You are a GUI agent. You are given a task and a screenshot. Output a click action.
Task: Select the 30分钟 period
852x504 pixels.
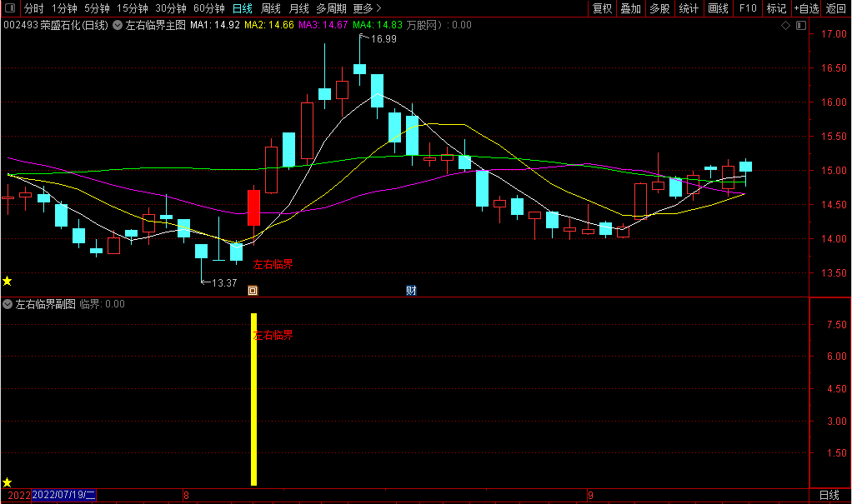pyautogui.click(x=171, y=8)
